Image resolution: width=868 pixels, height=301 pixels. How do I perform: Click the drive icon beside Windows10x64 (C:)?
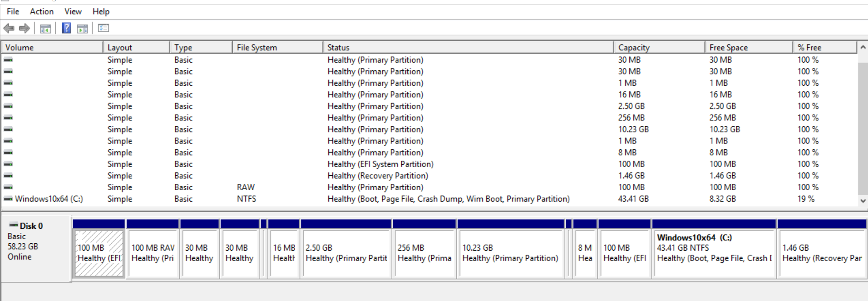[8, 199]
